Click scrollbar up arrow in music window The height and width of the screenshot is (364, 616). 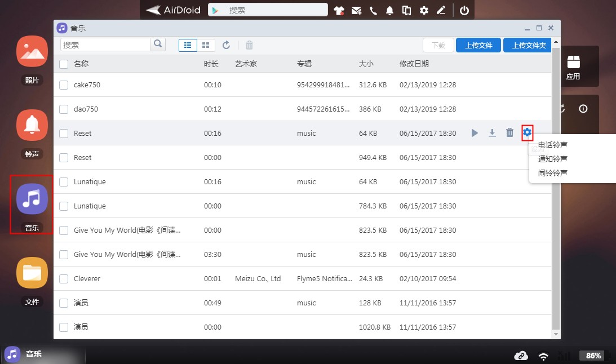tap(556, 42)
